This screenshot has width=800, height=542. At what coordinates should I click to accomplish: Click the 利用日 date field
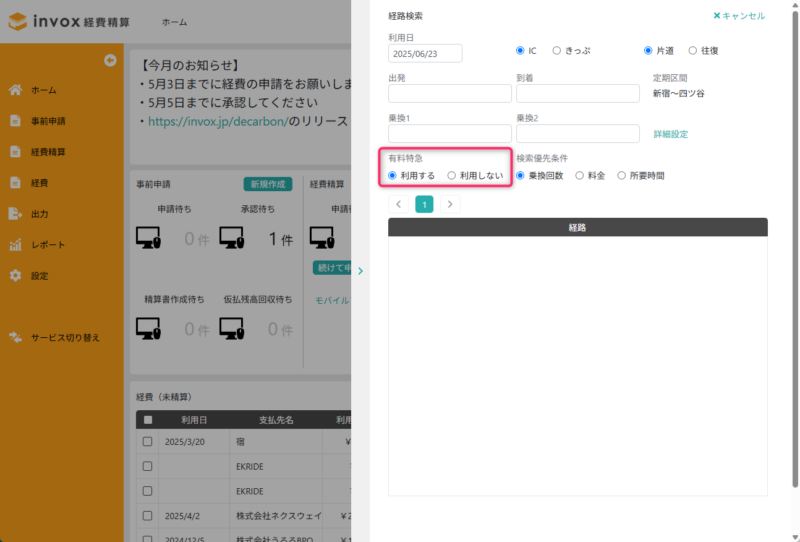tap(425, 54)
